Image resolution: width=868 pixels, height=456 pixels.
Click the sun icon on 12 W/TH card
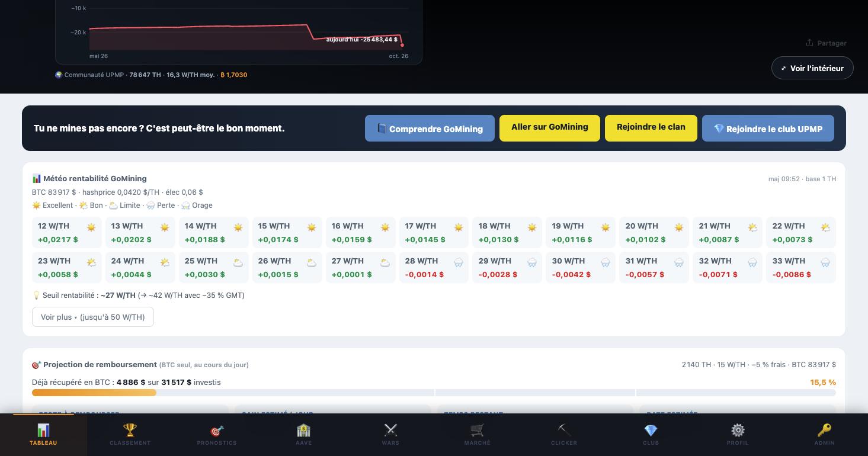[x=91, y=227]
